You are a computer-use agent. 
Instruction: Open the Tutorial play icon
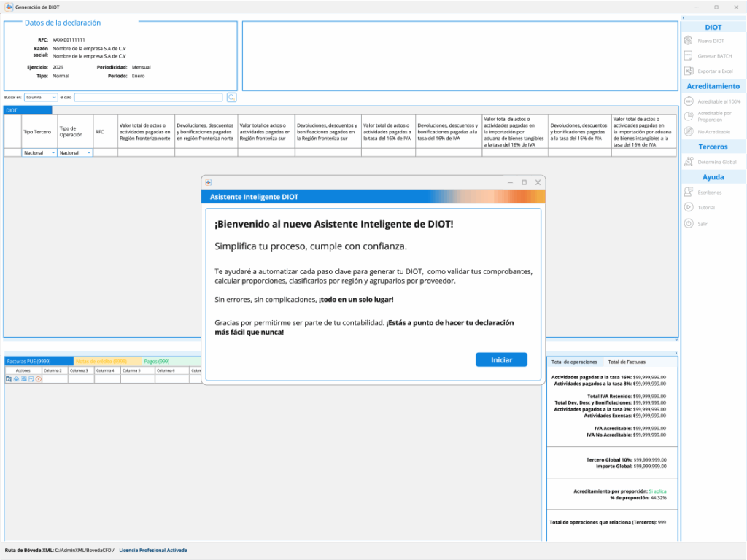tap(688, 208)
